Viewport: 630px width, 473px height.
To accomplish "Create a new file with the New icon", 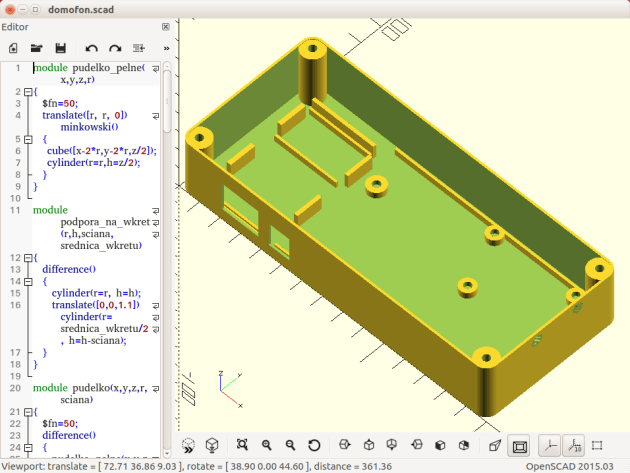I will point(13,48).
